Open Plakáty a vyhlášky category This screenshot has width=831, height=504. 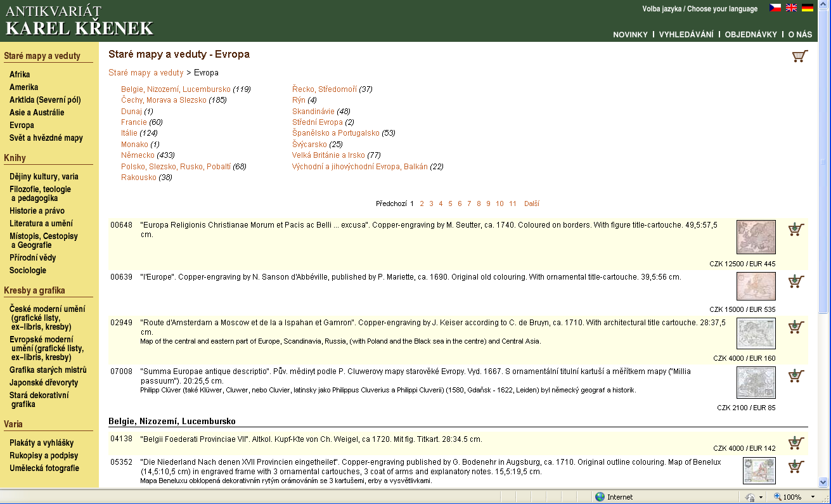(x=42, y=443)
